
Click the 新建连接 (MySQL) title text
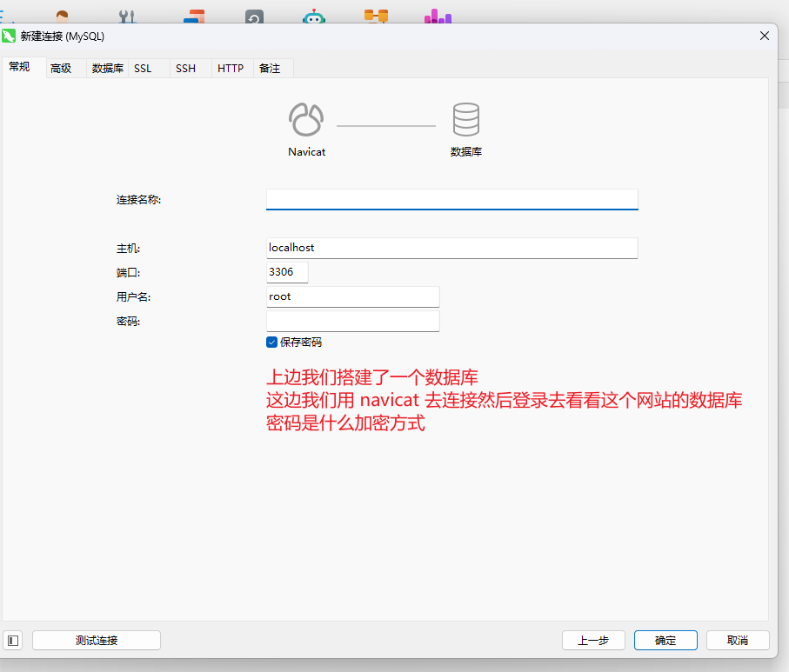tap(63, 37)
